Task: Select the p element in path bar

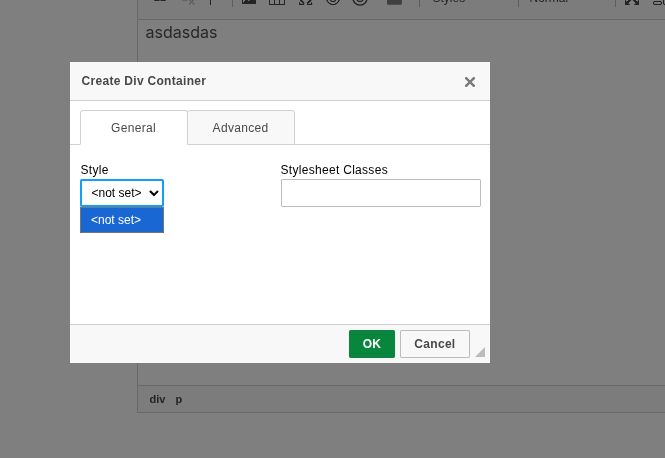Action: (179, 399)
